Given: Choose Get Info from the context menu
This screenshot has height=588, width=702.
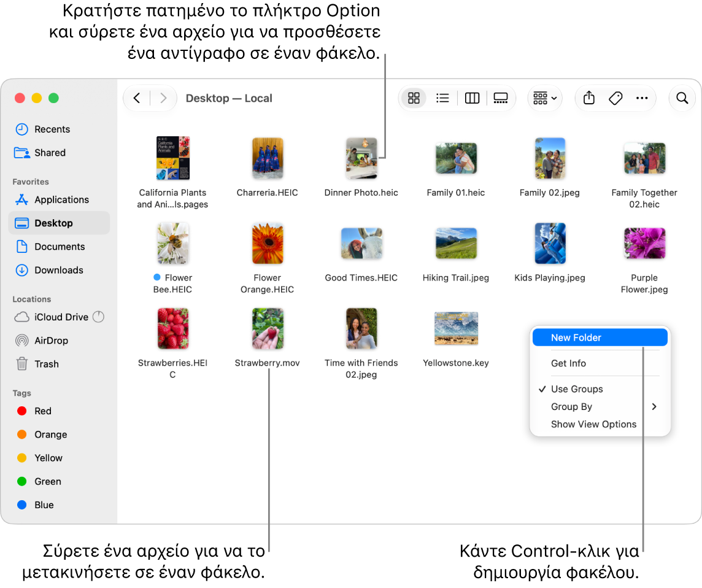Looking at the screenshot, I should tap(600, 363).
